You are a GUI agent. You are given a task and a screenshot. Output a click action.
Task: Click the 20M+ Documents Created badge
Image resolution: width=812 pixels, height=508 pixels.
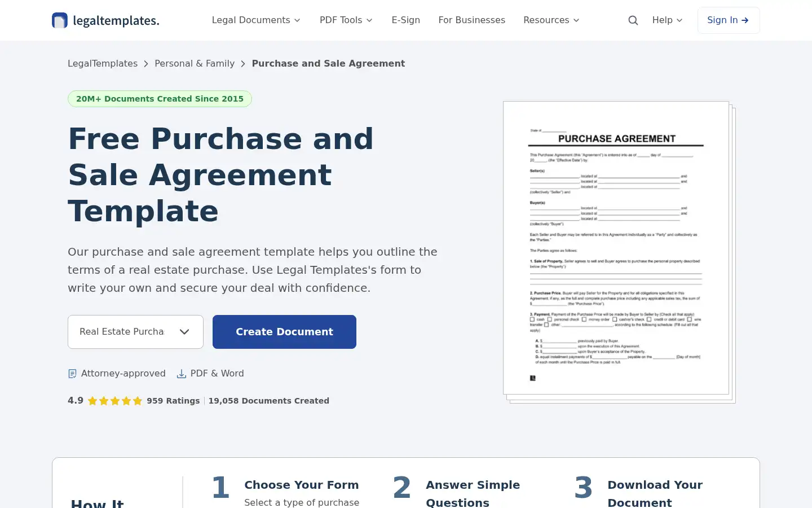(160, 99)
